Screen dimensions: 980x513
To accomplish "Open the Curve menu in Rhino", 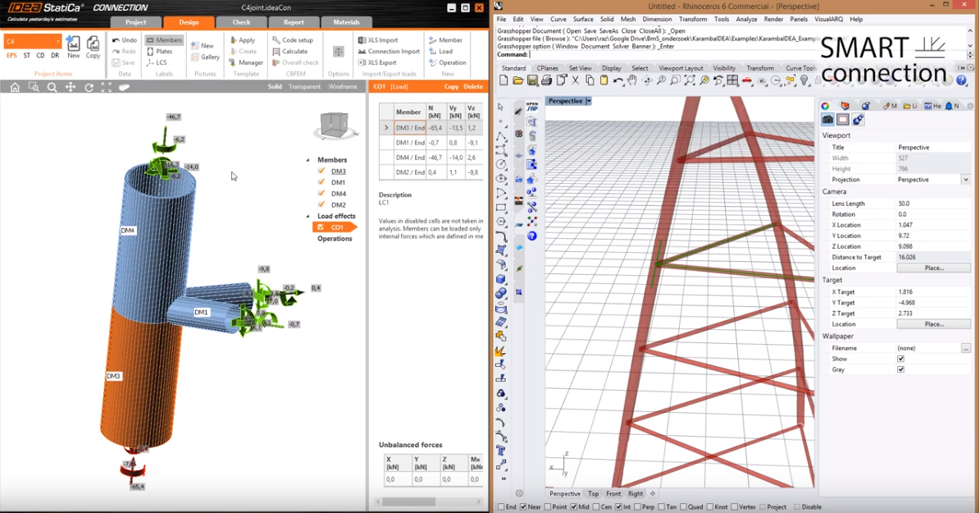I will [x=558, y=19].
